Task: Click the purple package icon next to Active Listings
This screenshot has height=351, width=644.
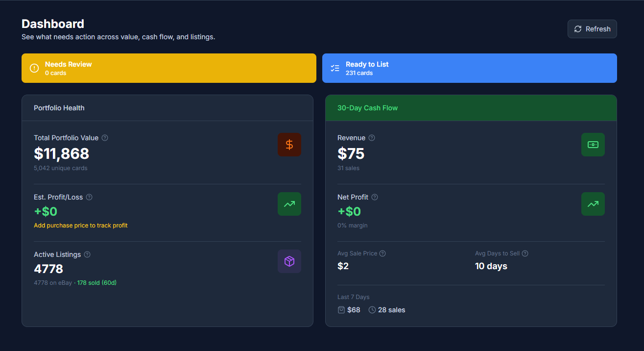Action: coord(289,261)
